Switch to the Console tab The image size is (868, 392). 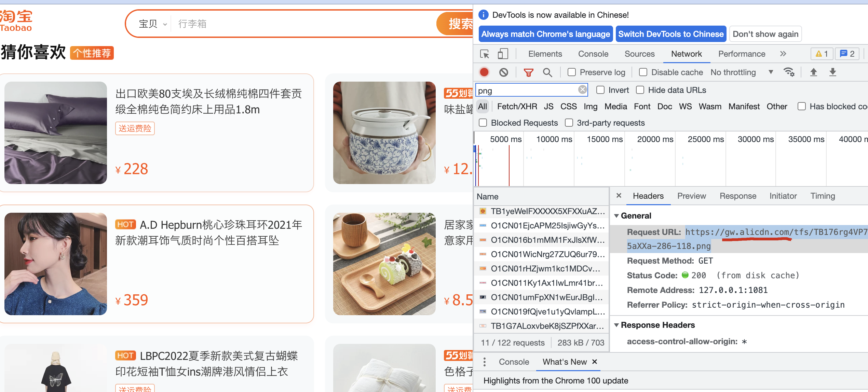[593, 54]
